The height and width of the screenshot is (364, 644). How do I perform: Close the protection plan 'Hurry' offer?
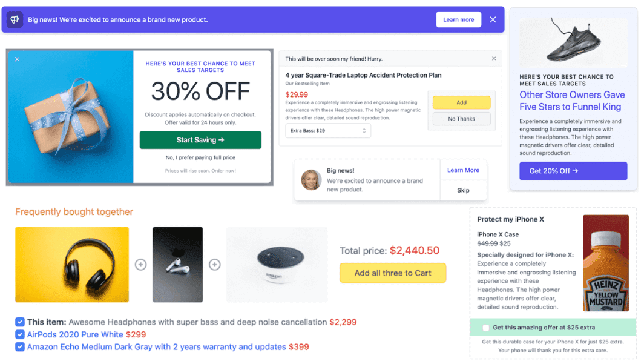[x=494, y=58]
